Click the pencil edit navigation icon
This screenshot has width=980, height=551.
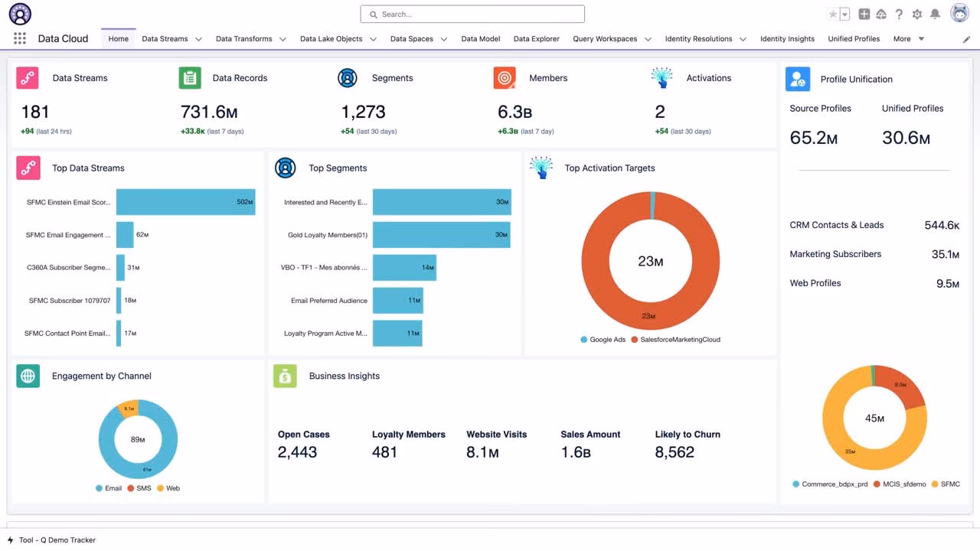pyautogui.click(x=966, y=39)
